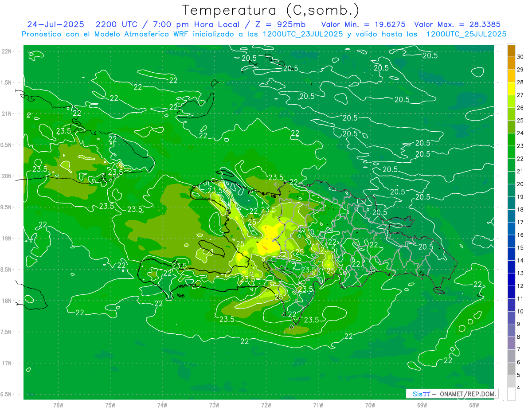532x411 pixels.
Task: Pick the purple colorbar swatch between 7 and 8
Action: pos(511,343)
